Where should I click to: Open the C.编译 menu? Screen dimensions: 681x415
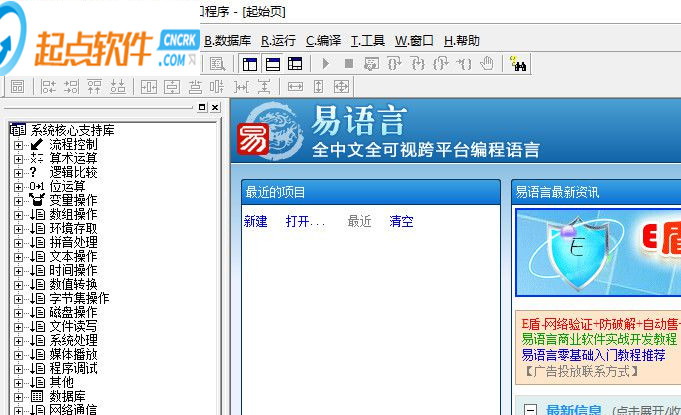(324, 41)
